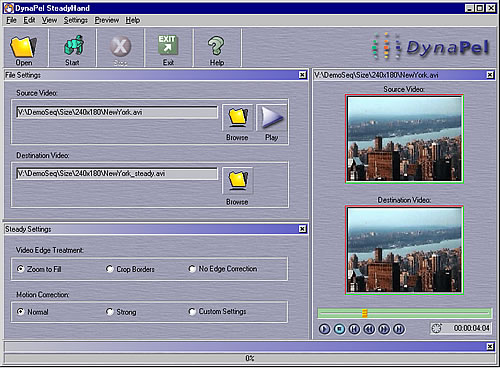Viewport: 500px width, 368px height.
Task: Minimize the DynaPel SteadyHand window
Action: pos(469,8)
